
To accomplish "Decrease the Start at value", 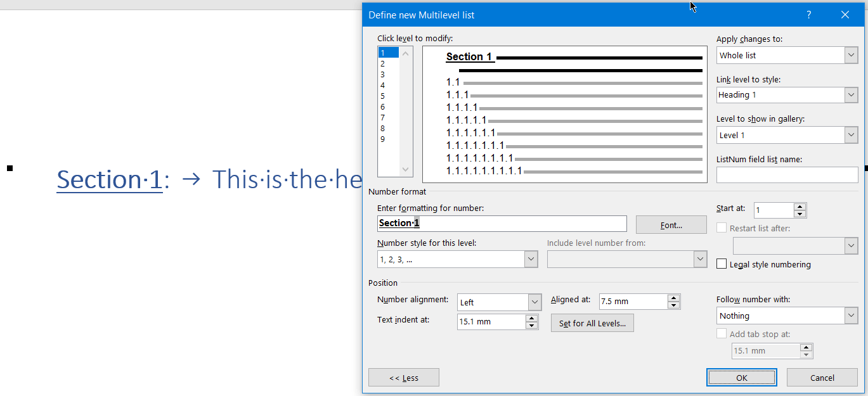I will 800,214.
